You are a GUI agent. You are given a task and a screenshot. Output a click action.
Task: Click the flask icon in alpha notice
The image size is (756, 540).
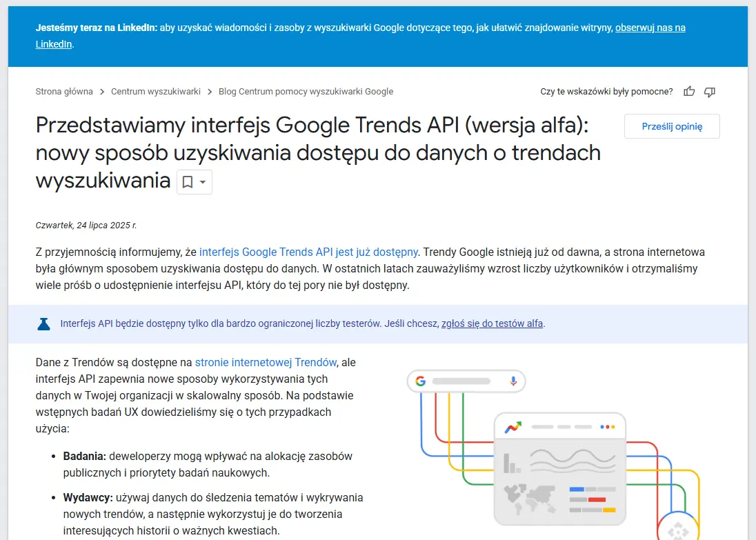44,324
